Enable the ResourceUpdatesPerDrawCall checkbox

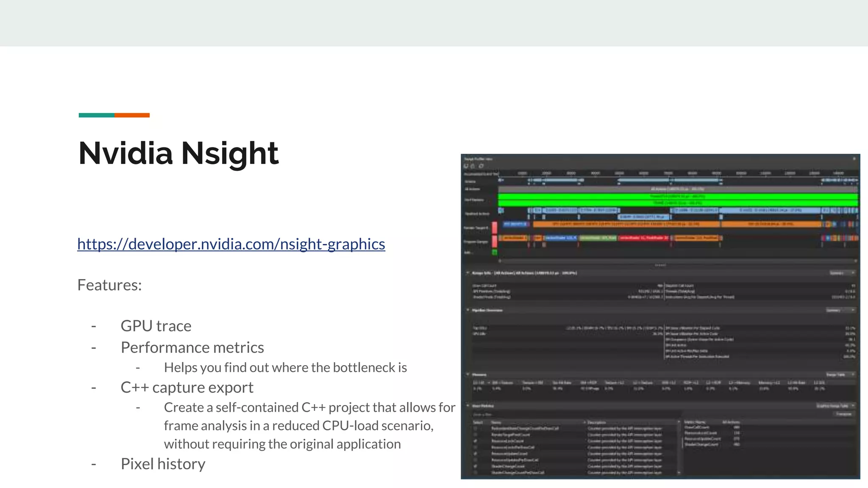pos(476,460)
